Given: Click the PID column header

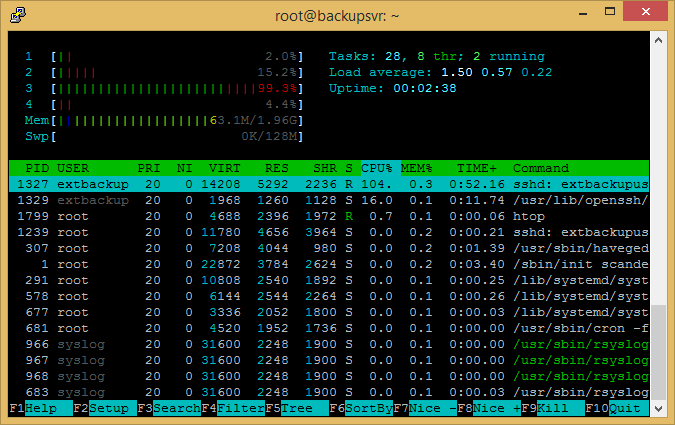Looking at the screenshot, I should tap(36, 168).
